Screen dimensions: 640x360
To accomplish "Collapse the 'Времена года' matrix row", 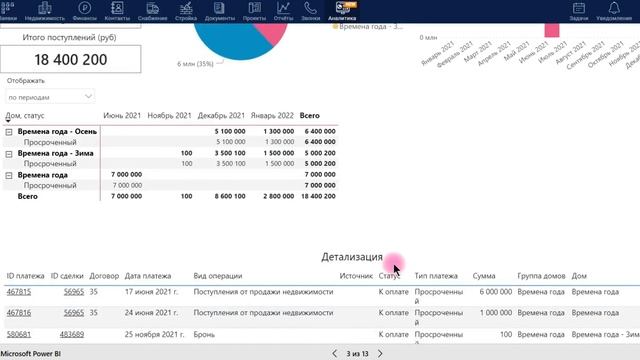I will pyautogui.click(x=9, y=176).
